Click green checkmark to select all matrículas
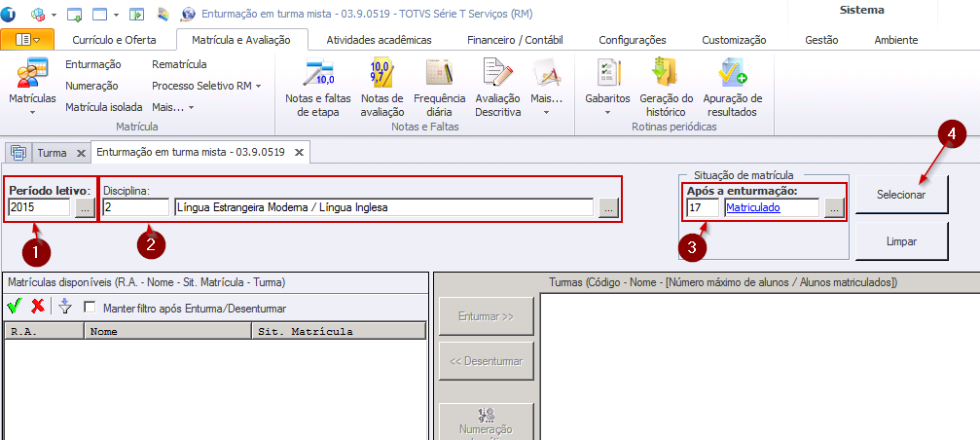Image resolution: width=980 pixels, height=440 pixels. 14,307
